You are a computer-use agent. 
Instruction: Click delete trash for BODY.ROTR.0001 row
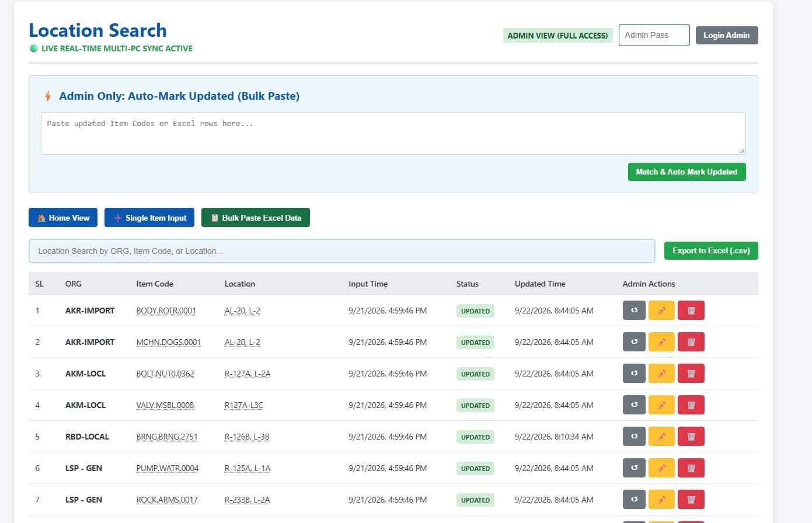click(x=691, y=311)
